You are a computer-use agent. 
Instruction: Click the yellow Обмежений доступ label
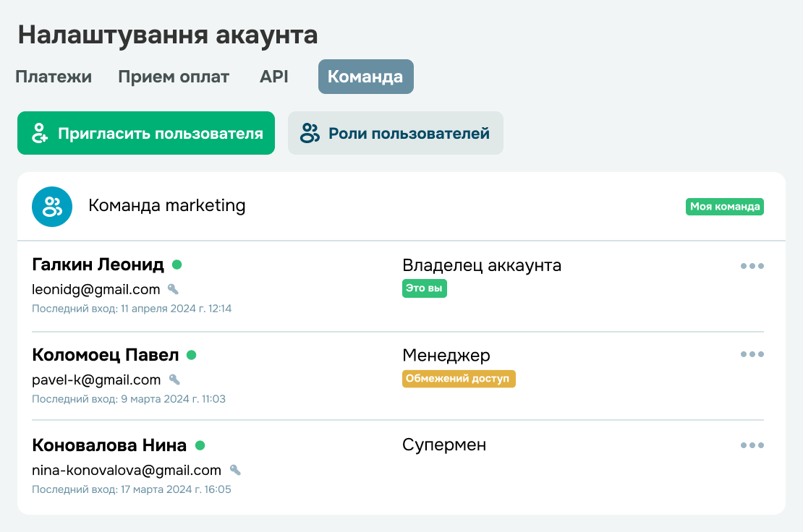pyautogui.click(x=459, y=379)
